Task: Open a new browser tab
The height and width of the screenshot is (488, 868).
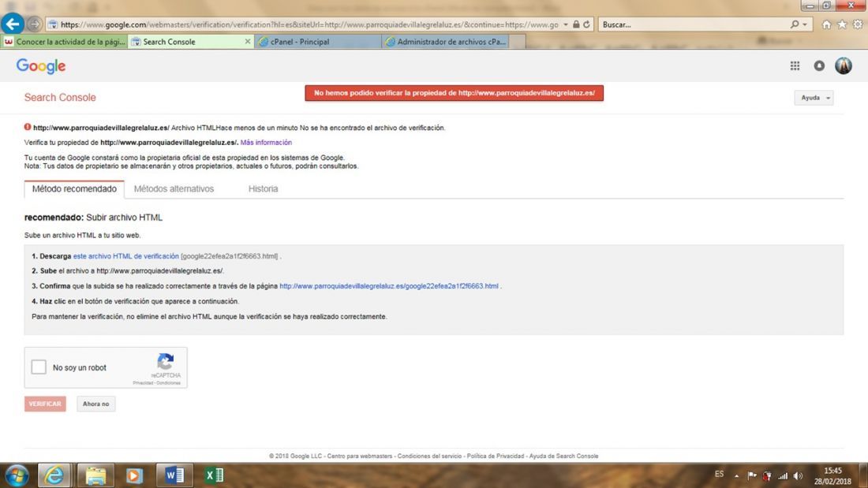Action: click(x=517, y=42)
